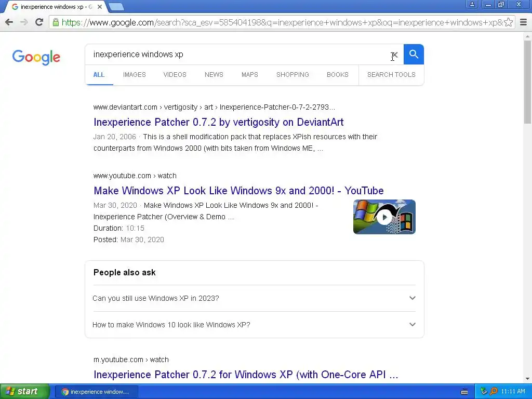
Task: Click the scrollbar up arrow
Action: coord(528,36)
